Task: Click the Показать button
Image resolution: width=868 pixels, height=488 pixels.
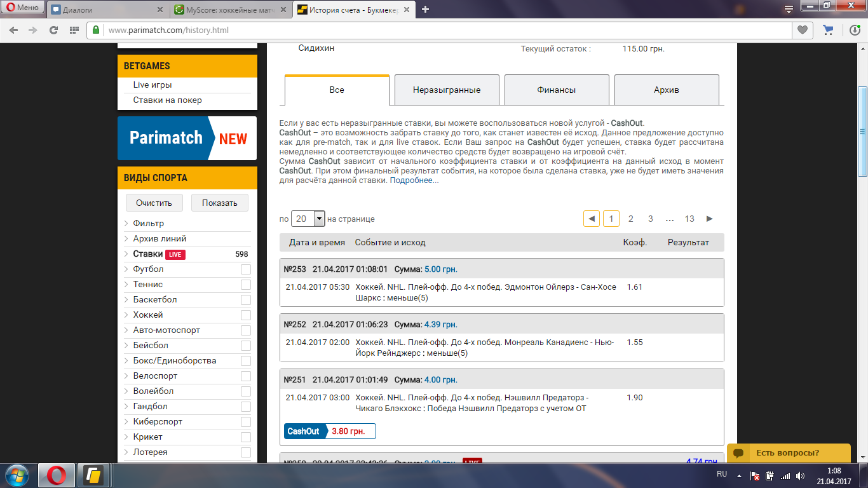Action: 220,203
